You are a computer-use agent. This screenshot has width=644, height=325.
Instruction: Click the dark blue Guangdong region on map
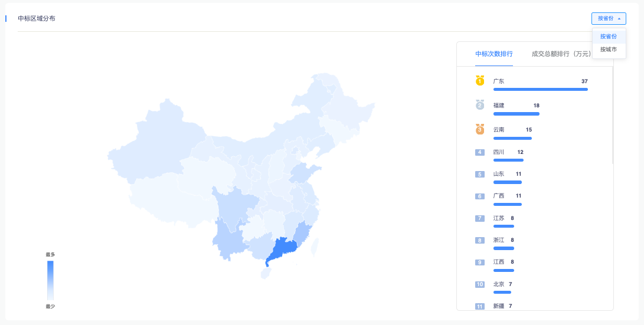click(282, 249)
